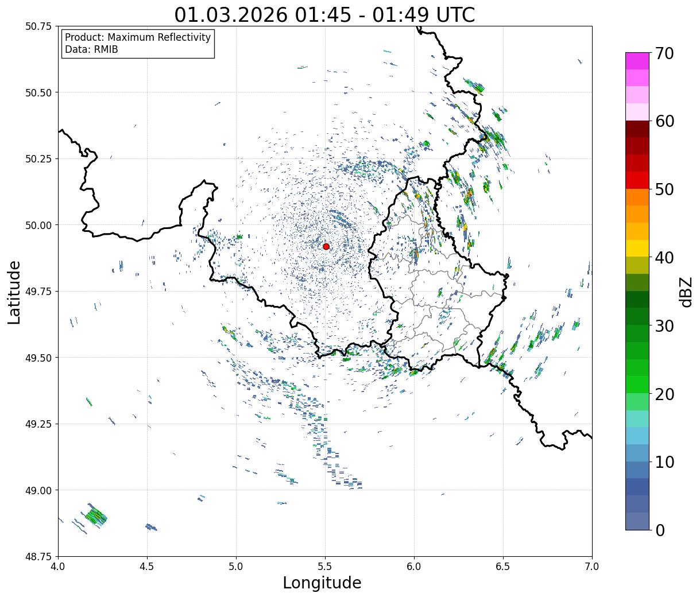
Task: Click the longitude tick label 6.5
Action: point(503,567)
